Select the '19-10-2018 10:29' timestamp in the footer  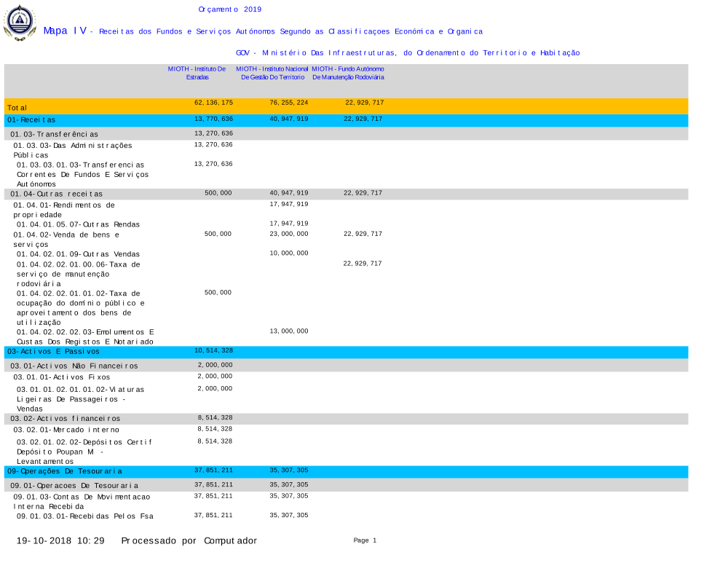pyautogui.click(x=60, y=540)
